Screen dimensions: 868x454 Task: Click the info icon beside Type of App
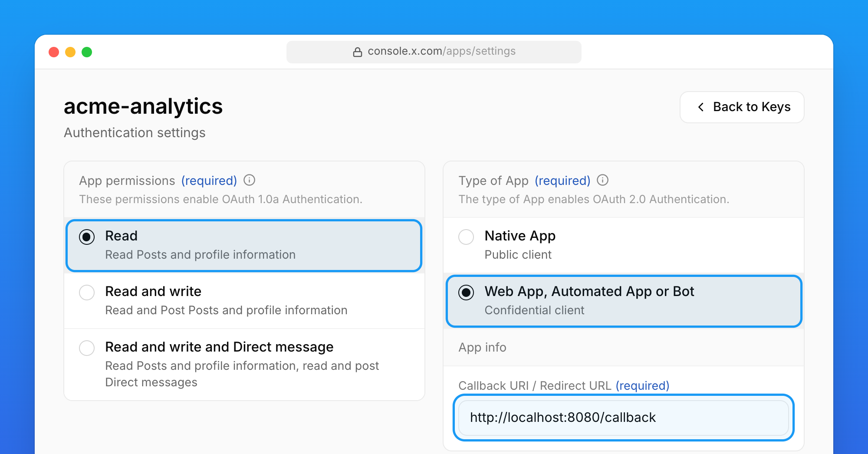click(603, 180)
